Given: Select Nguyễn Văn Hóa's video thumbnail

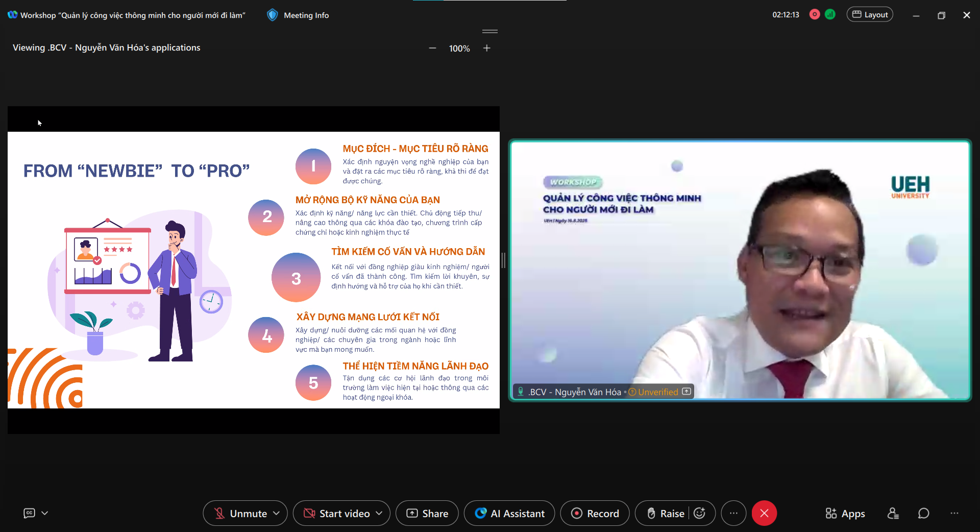Looking at the screenshot, I should click(740, 270).
